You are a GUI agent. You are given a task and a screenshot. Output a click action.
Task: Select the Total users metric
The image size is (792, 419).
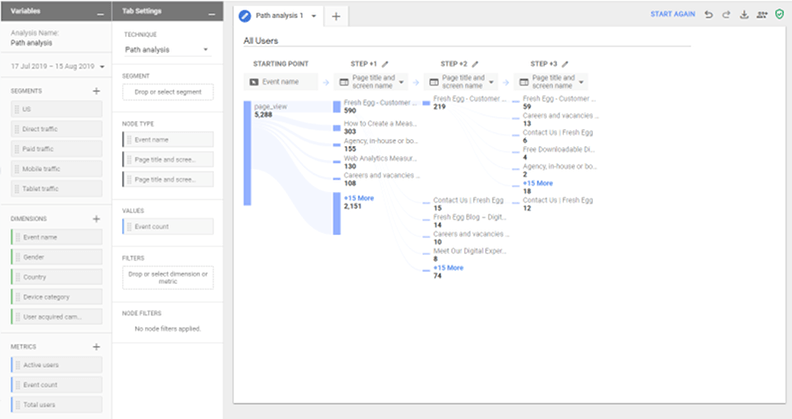pyautogui.click(x=57, y=404)
